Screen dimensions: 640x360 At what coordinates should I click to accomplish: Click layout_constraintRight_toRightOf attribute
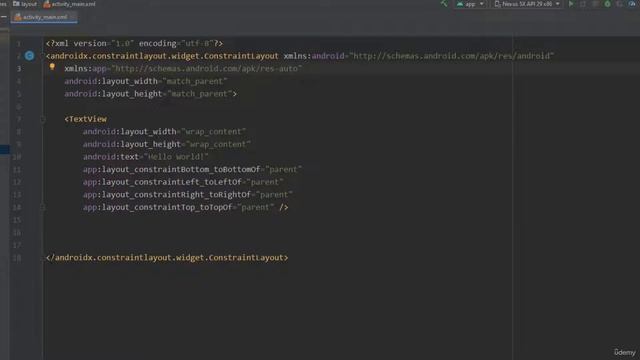tap(167, 195)
